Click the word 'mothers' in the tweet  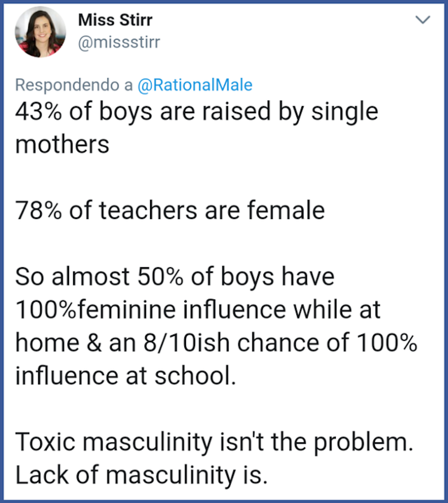pos(62,144)
